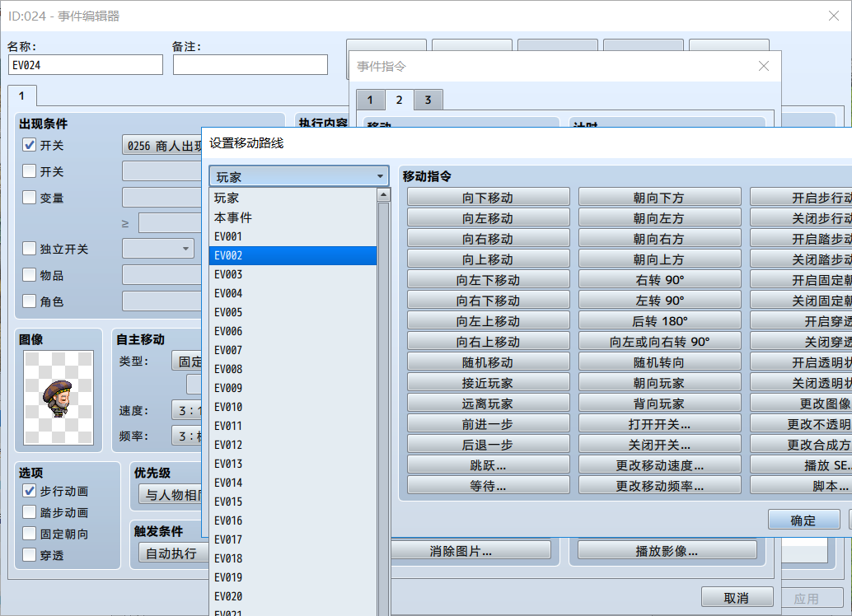Click 取消 in the event editor
This screenshot has height=616, width=852.
tap(737, 598)
